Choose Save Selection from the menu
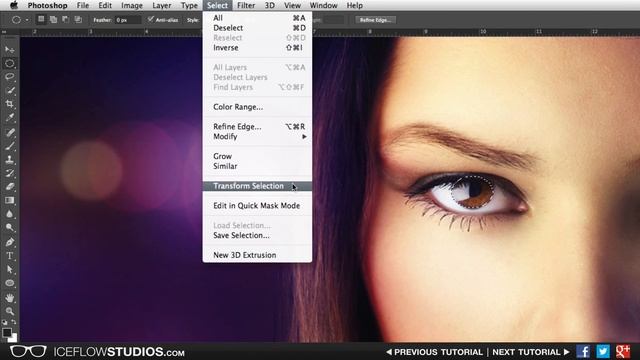This screenshot has height=360, width=640. (x=257, y=236)
